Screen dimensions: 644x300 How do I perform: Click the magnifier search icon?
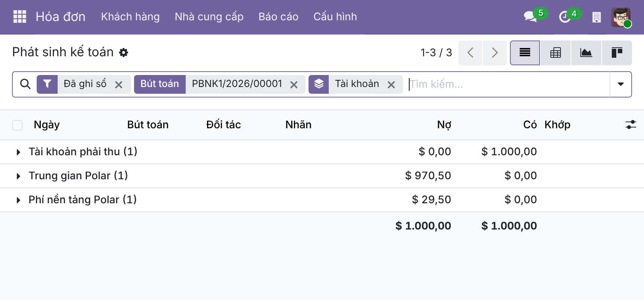(x=25, y=84)
